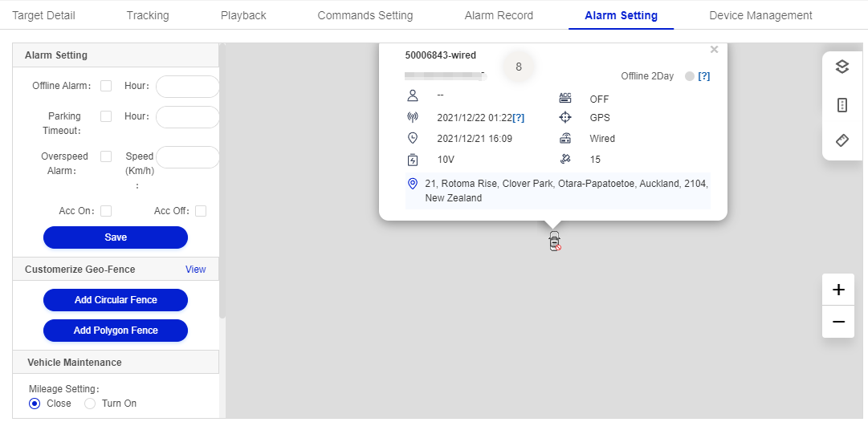Close the vehicle info popup
The image size is (868, 426).
click(714, 50)
